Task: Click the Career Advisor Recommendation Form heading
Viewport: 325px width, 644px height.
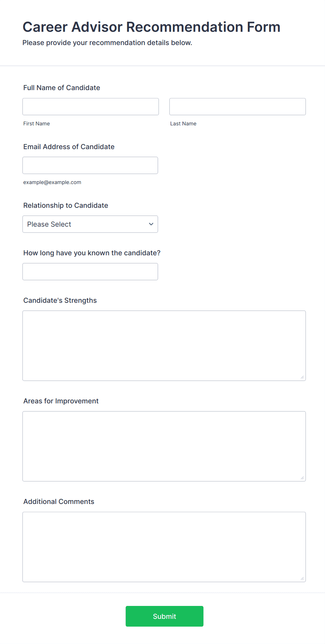Action: tap(152, 27)
